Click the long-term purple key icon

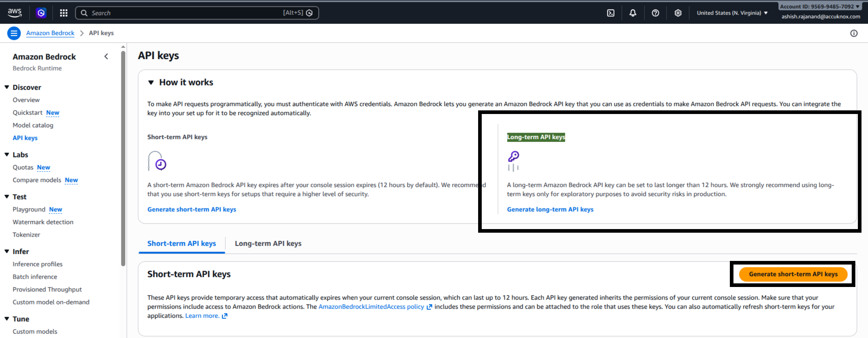(x=513, y=161)
